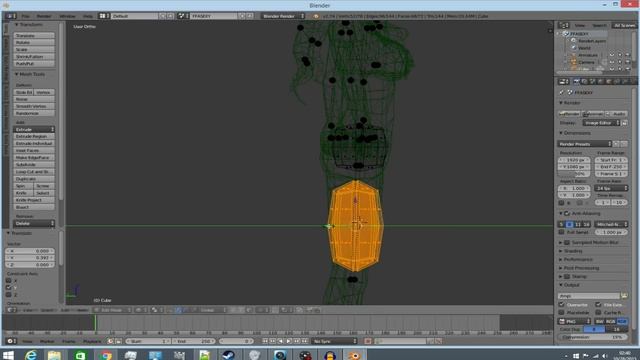This screenshot has height=360, width=640.
Task: Open the Help menu
Action: (x=88, y=16)
